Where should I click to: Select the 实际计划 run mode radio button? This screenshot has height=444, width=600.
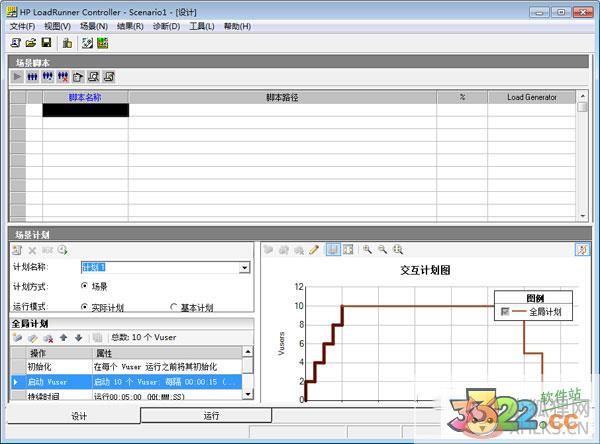[84, 307]
